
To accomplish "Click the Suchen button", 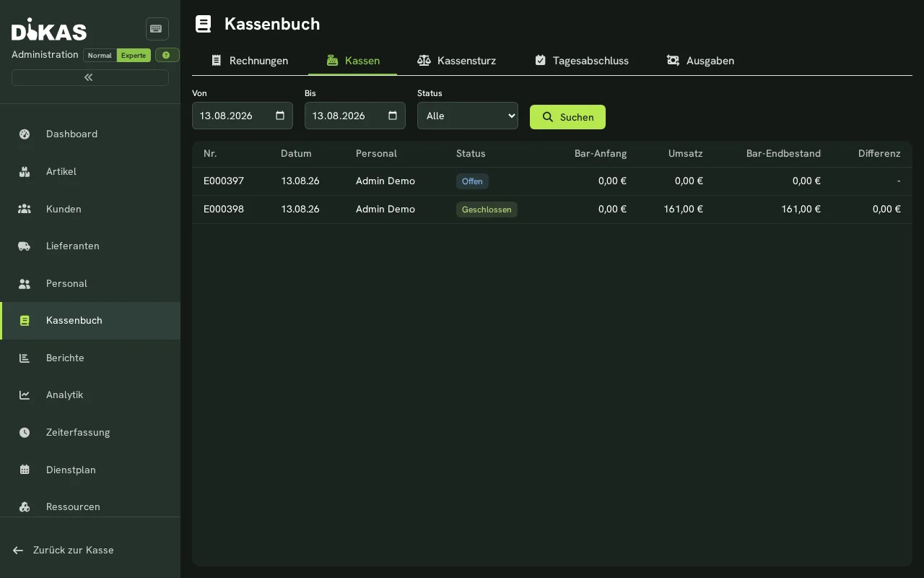I will tap(567, 117).
